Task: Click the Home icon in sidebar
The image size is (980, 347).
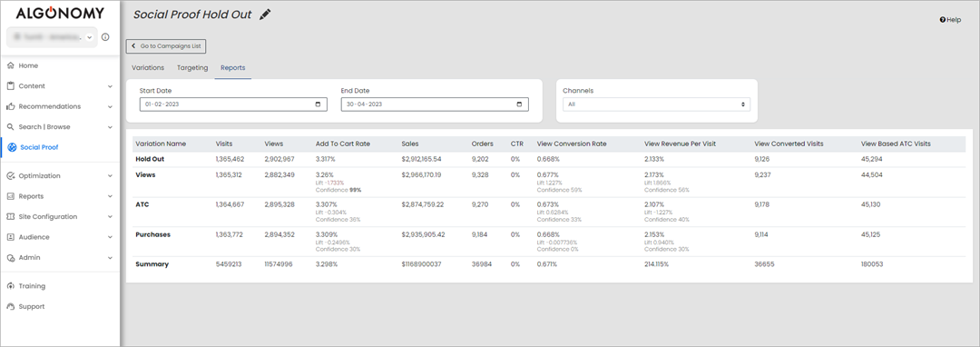Action: coord(11,65)
